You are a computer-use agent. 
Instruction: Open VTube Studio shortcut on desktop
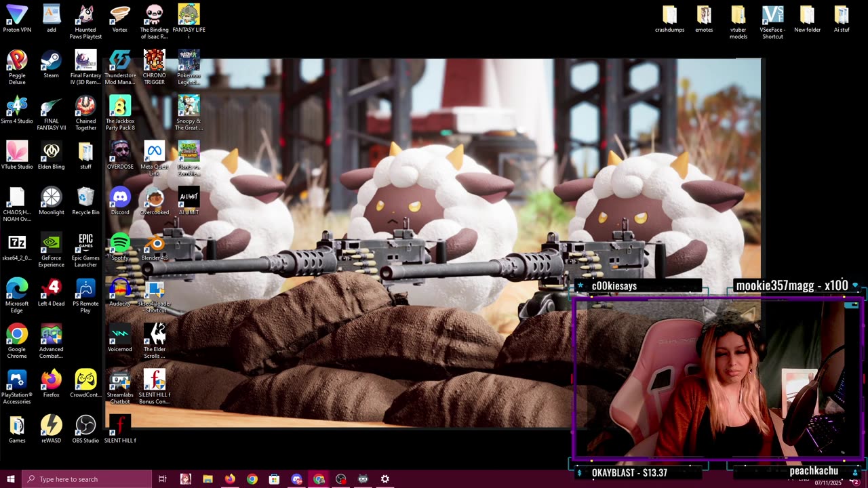[x=17, y=156]
